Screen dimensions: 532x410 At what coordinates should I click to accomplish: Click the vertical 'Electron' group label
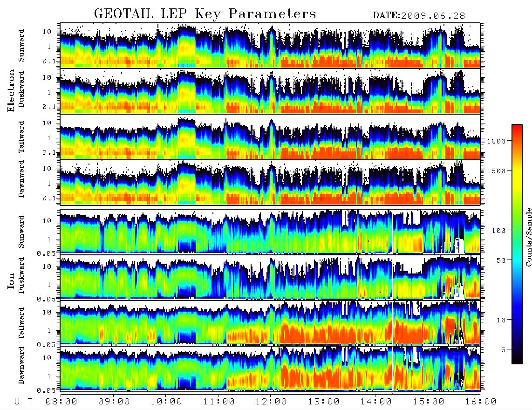(11, 91)
